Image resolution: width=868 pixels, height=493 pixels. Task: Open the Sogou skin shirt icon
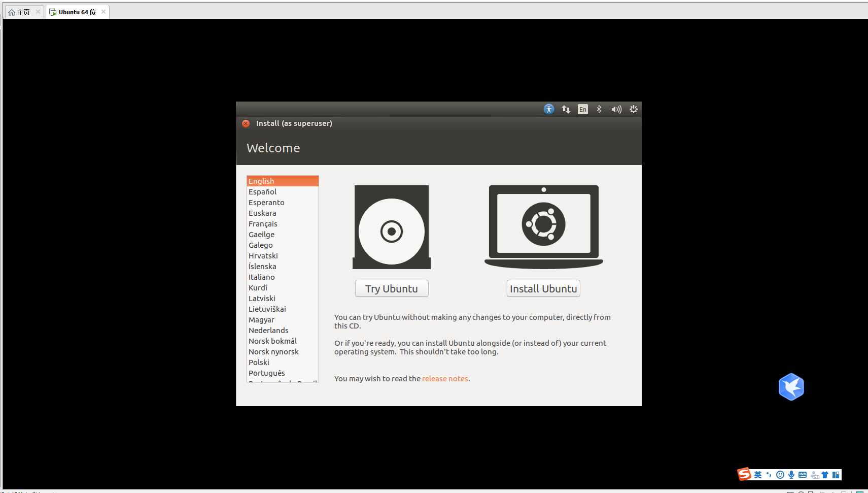tap(825, 475)
